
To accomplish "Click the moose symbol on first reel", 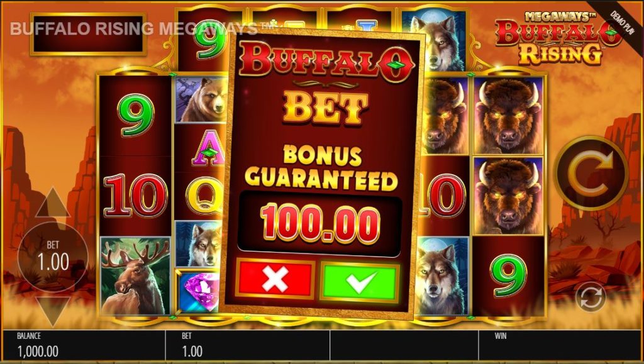I will pyautogui.click(x=135, y=276).
